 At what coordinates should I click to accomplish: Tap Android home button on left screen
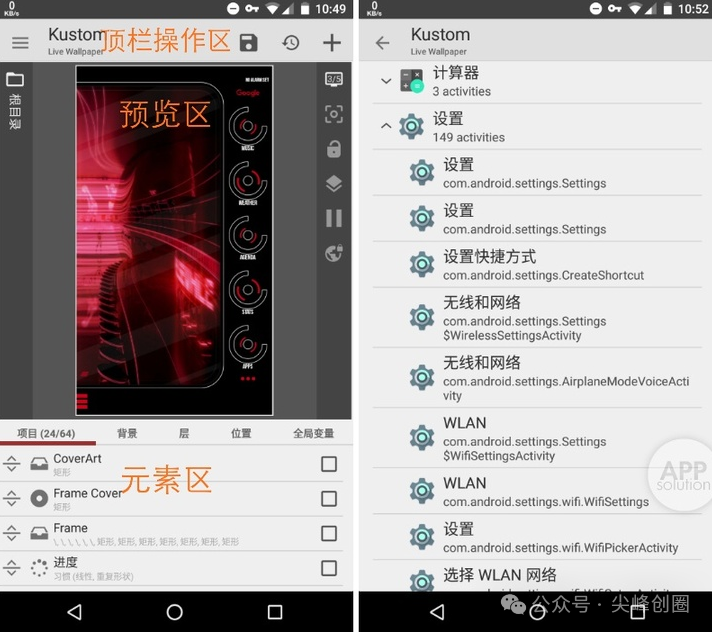click(x=174, y=612)
